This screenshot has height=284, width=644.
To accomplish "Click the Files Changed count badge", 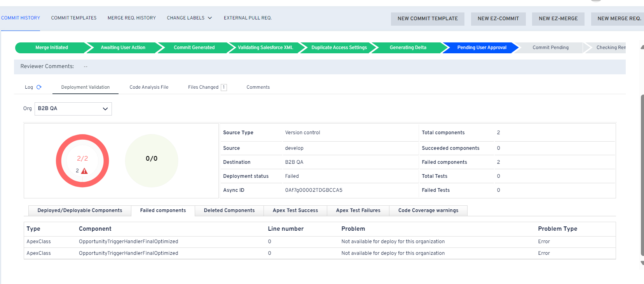I will 223,88.
